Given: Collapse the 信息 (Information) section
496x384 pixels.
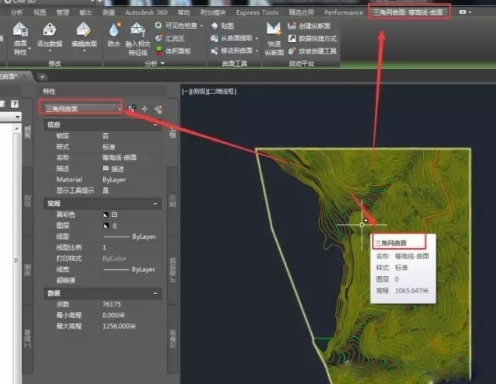Looking at the screenshot, I should [155, 125].
